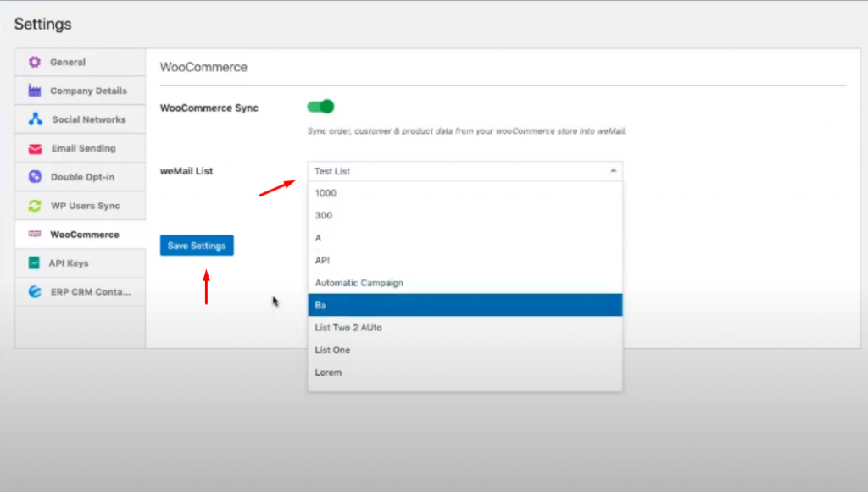Select list option A
This screenshot has height=492, width=868.
[x=465, y=238]
